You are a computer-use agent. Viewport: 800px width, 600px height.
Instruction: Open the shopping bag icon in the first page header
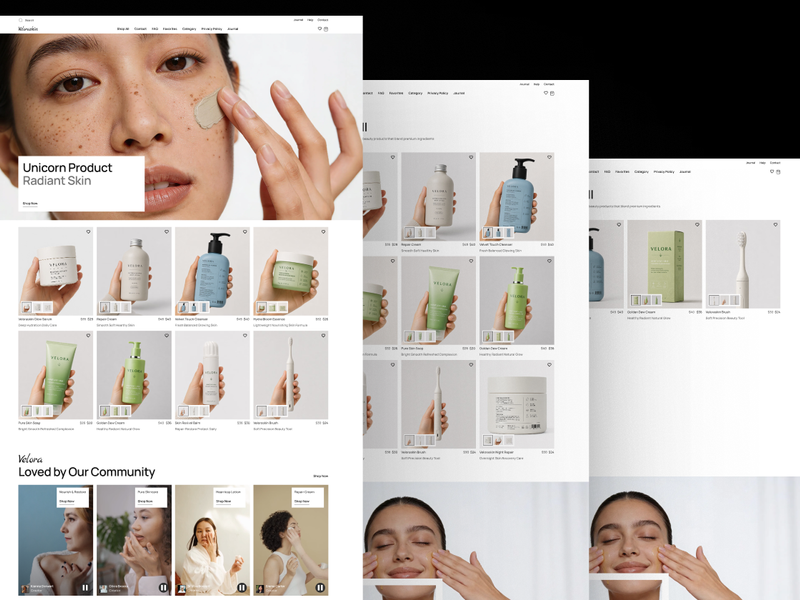326,29
